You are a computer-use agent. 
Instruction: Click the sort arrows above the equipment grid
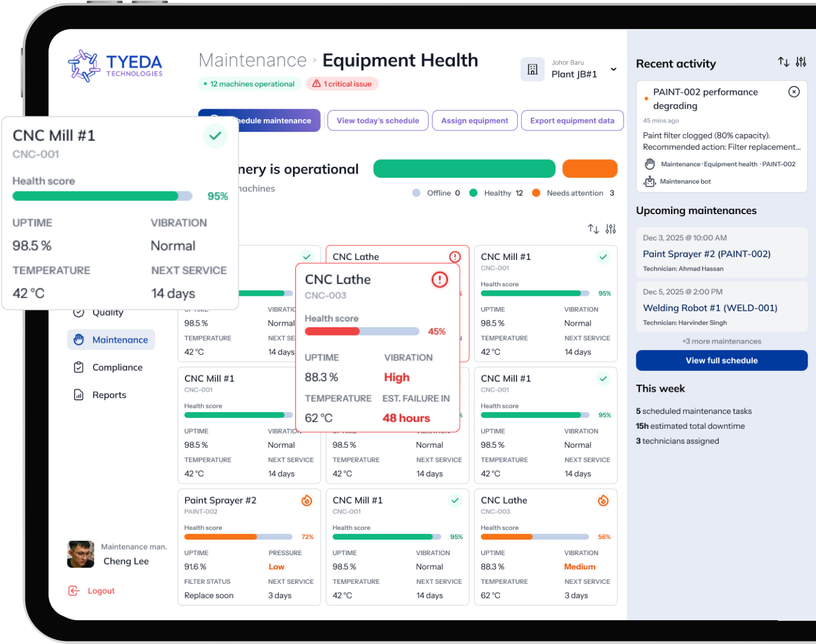click(593, 229)
